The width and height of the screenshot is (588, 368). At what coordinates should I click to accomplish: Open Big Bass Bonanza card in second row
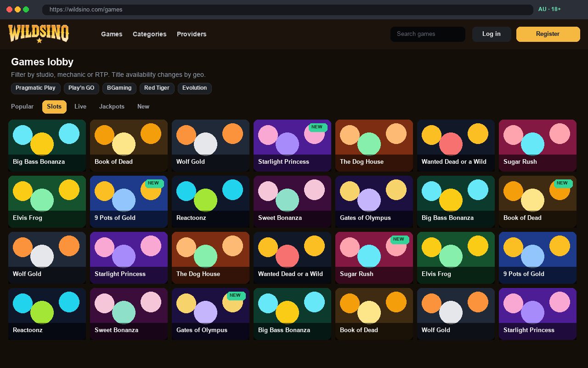tap(456, 201)
